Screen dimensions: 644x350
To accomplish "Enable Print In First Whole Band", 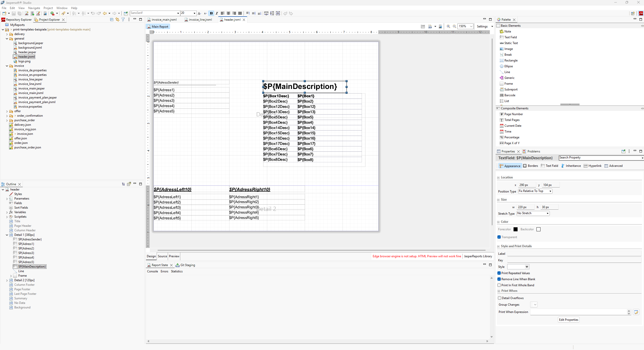I will pyautogui.click(x=499, y=285).
